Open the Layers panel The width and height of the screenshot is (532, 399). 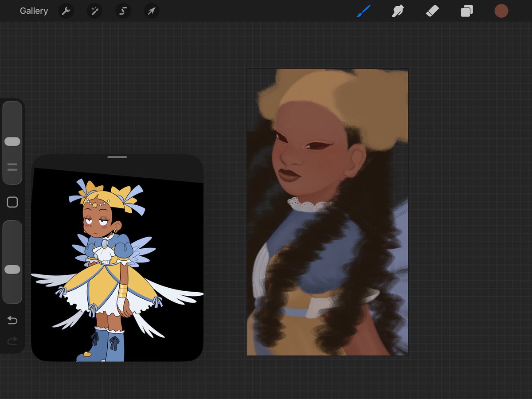click(x=467, y=11)
